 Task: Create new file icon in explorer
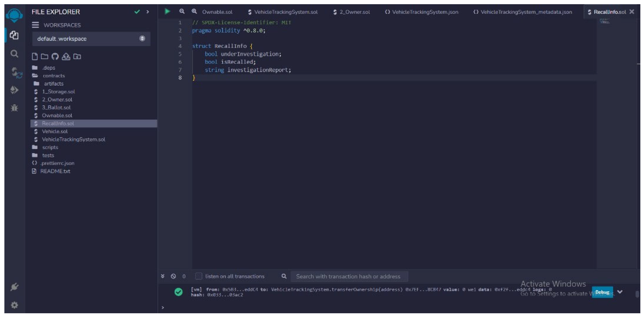click(35, 57)
